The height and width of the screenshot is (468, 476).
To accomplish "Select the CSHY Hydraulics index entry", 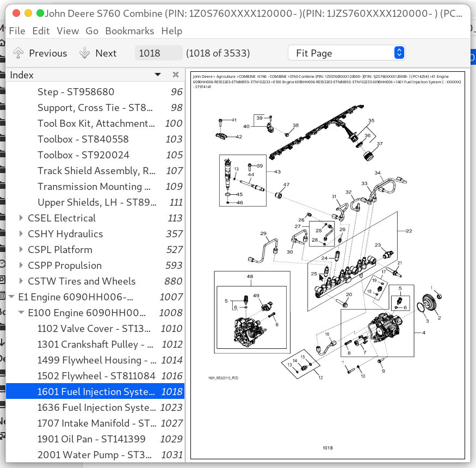I will 95,234.
